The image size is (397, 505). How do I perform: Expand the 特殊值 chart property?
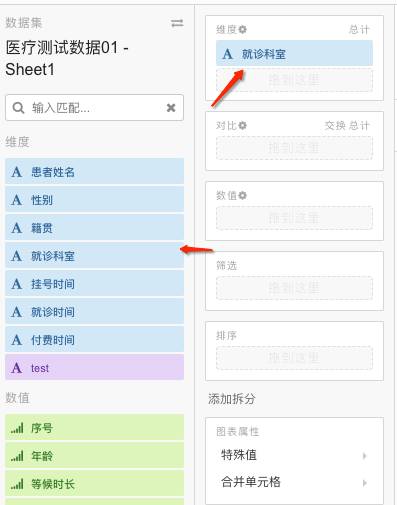pyautogui.click(x=294, y=455)
